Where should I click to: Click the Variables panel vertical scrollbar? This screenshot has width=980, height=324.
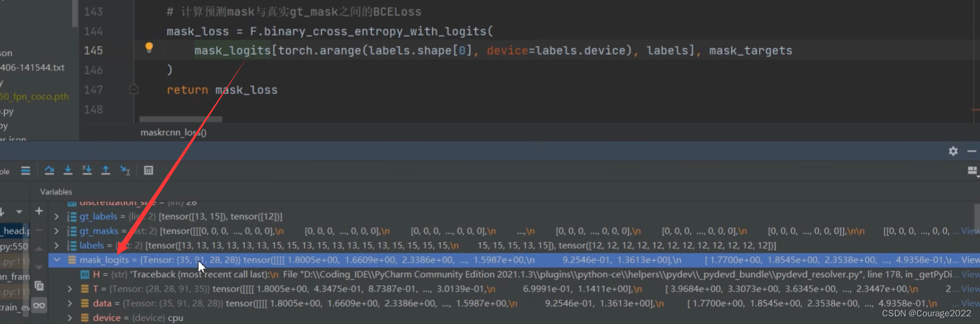pos(976,217)
